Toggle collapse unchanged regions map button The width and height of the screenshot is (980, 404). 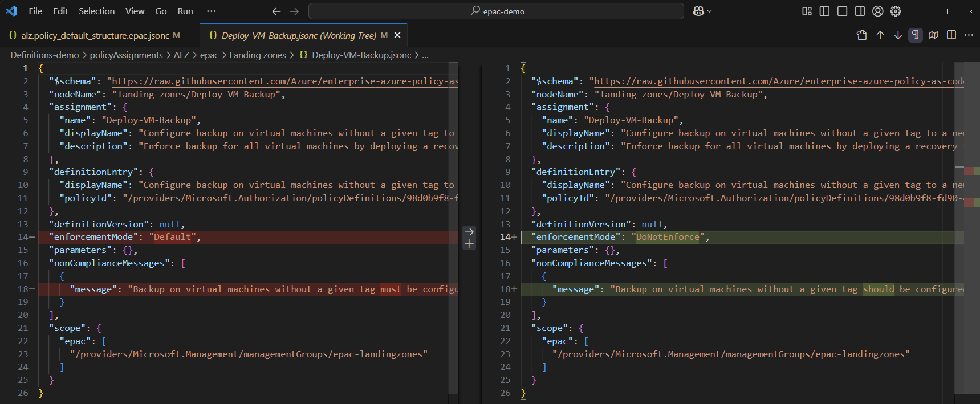pos(933,35)
